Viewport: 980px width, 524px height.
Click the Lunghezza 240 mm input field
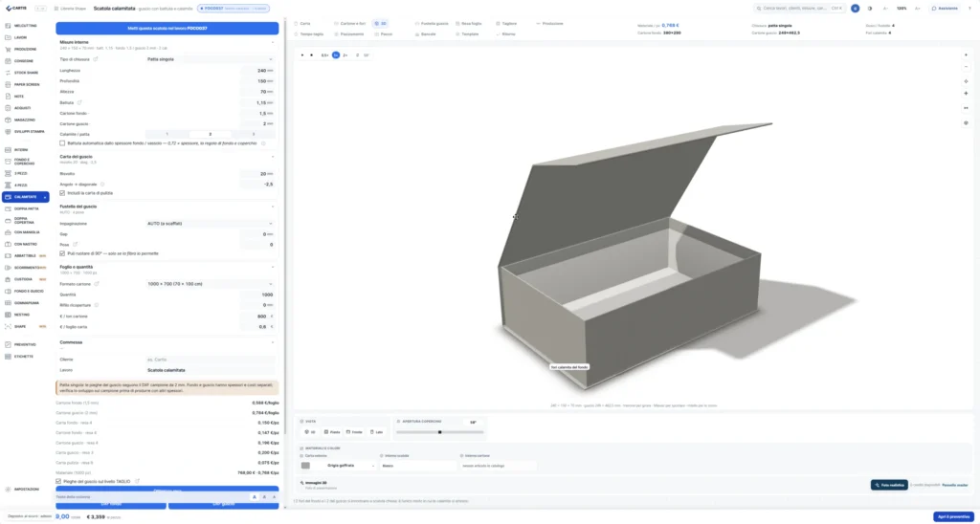[258, 71]
